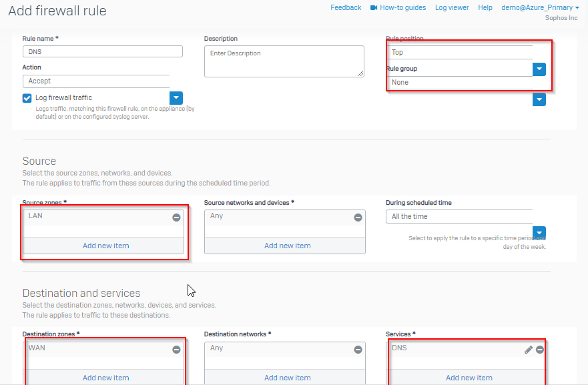Expand the During scheduled time dropdown
588x385 pixels.
pos(539,232)
